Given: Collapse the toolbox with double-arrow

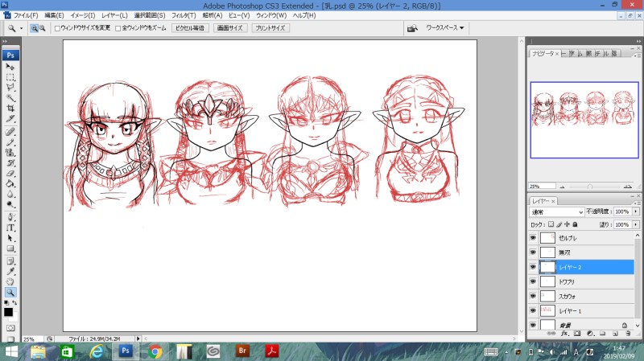Looking at the screenshot, I should point(5,42).
